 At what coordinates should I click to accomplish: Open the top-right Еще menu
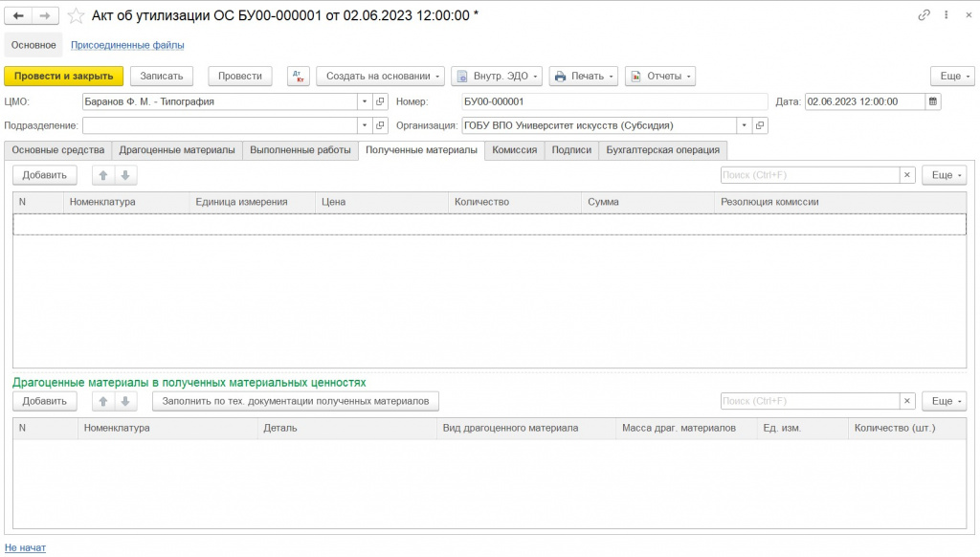(x=952, y=77)
